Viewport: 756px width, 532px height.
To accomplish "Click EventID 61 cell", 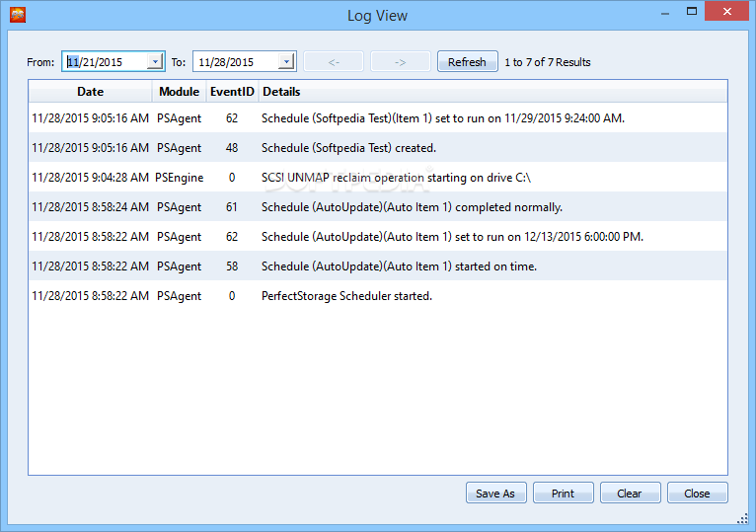I will point(232,207).
